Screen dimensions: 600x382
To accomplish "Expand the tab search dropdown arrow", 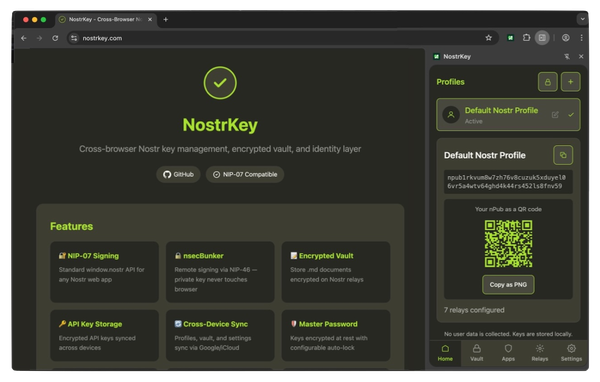I will [x=582, y=19].
